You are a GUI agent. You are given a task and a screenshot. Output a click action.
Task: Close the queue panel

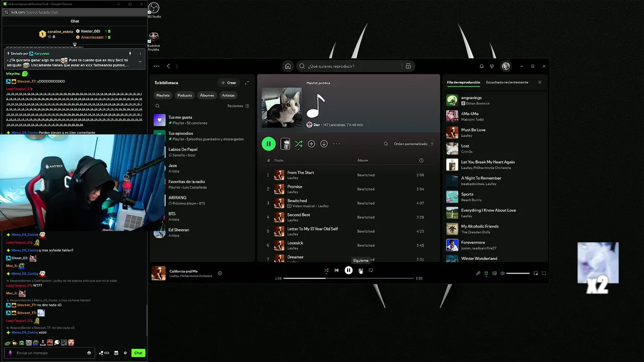click(540, 82)
